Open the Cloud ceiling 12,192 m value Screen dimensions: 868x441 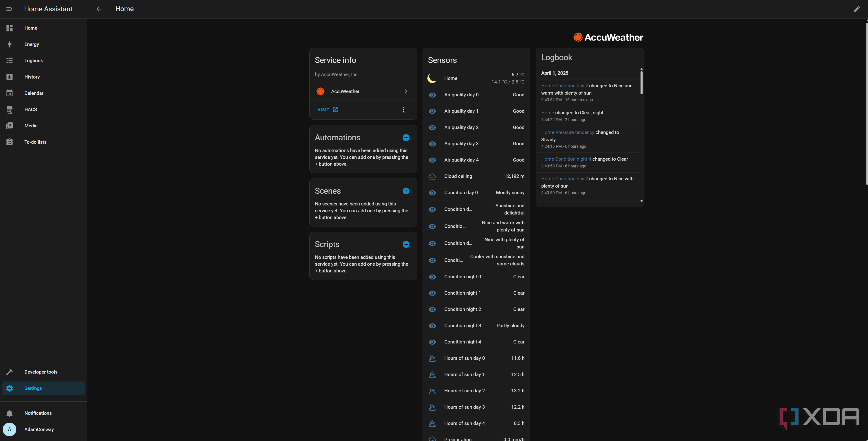pyautogui.click(x=514, y=176)
